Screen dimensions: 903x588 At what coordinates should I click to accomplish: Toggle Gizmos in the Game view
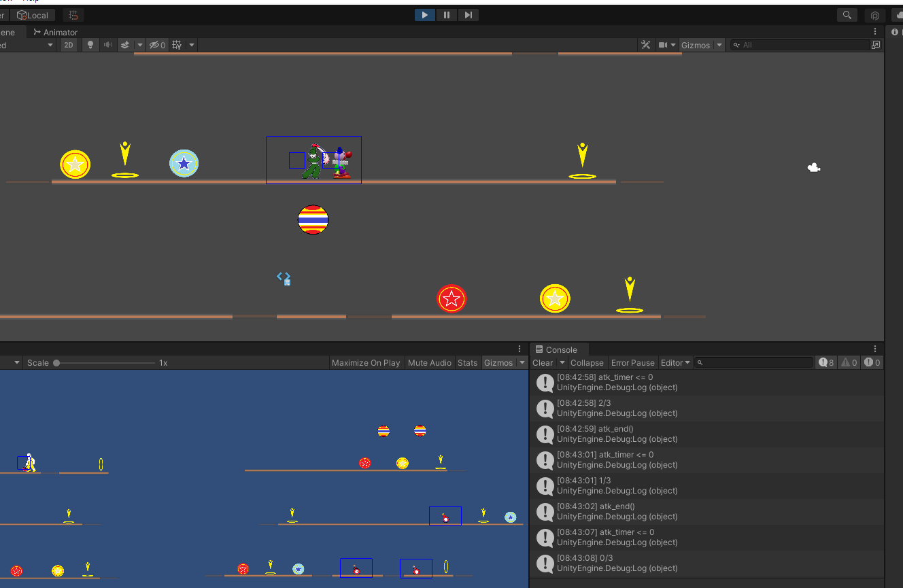(498, 363)
